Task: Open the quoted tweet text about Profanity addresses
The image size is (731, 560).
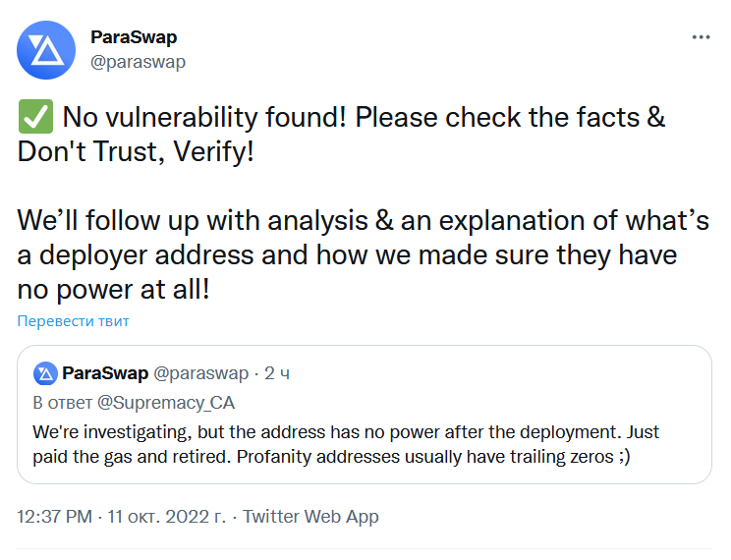Action: pyautogui.click(x=346, y=444)
